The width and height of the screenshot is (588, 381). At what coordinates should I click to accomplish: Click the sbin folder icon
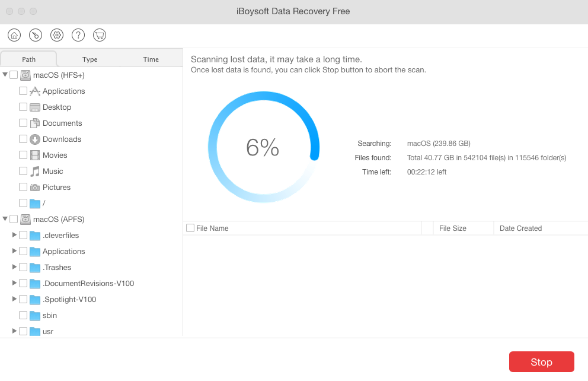tap(35, 316)
